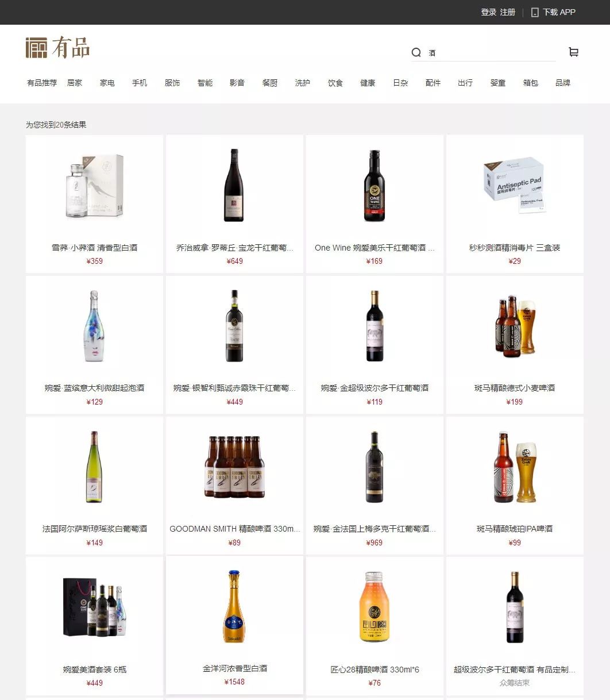Image resolution: width=610 pixels, height=700 pixels.
Task: Open the 婉爱美酒套装 6瓶 image
Action: [x=94, y=607]
